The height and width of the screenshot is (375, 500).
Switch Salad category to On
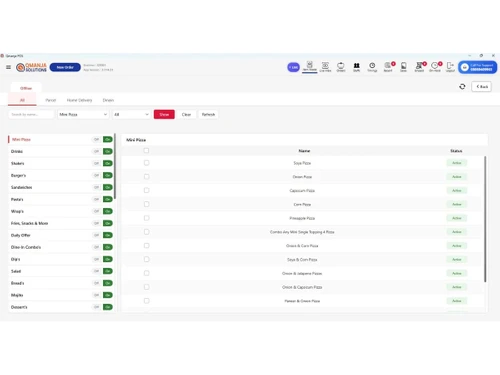108,271
